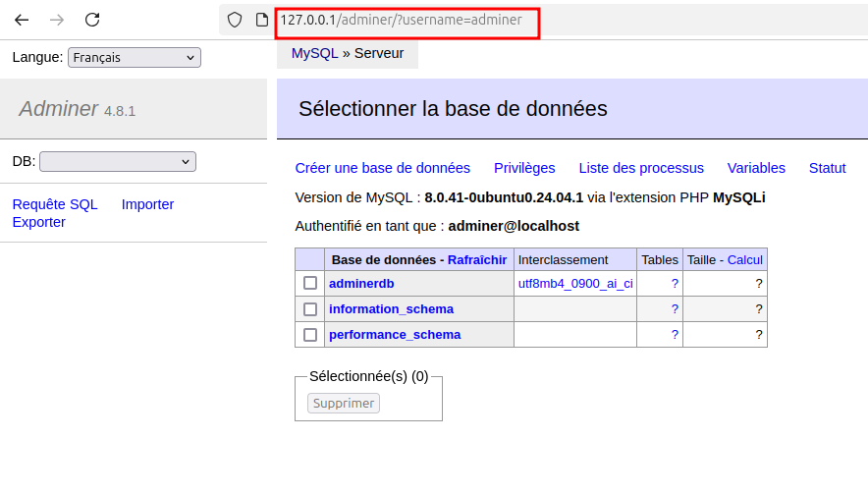Screen dimensions: 868x494
Task: Tick the adminerdb checkbox
Action: [310, 283]
